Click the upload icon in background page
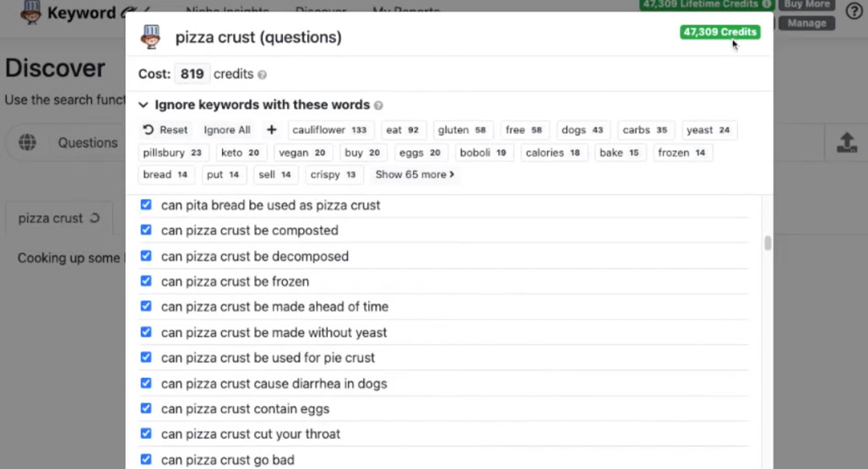The height and width of the screenshot is (469, 868). 846,143
